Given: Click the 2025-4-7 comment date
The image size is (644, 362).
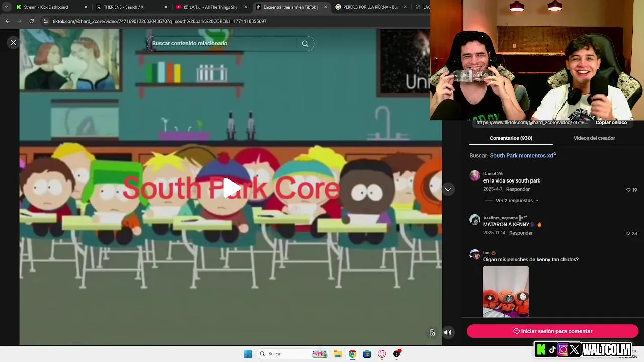Looking at the screenshot, I should pos(493,189).
